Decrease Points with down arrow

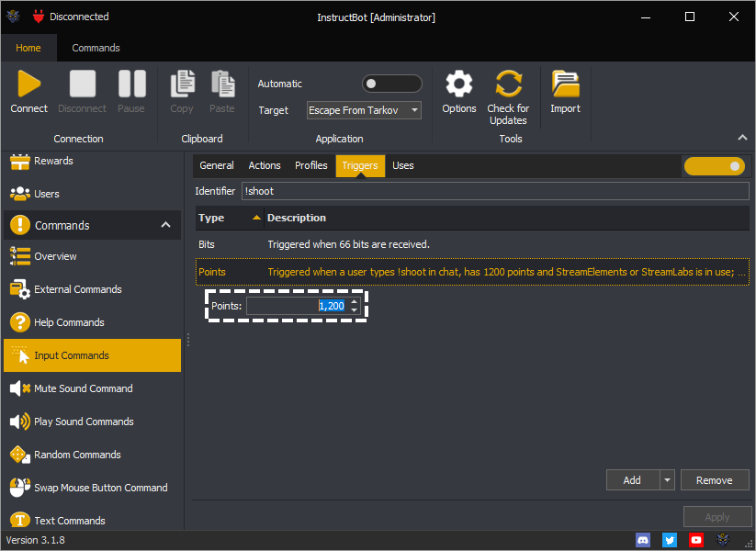[x=355, y=310]
